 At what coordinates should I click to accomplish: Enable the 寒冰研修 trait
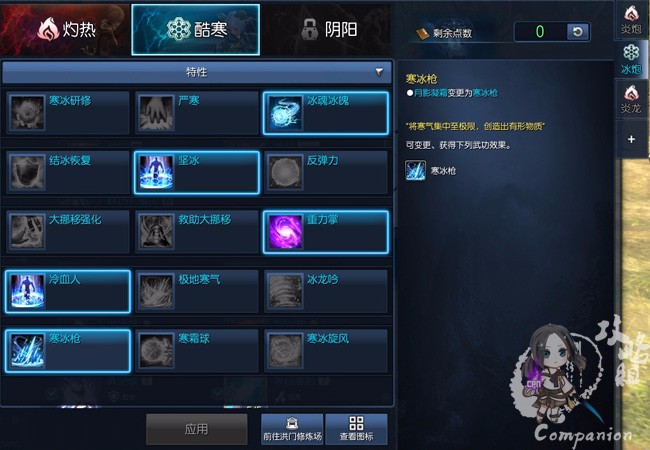click(x=68, y=113)
